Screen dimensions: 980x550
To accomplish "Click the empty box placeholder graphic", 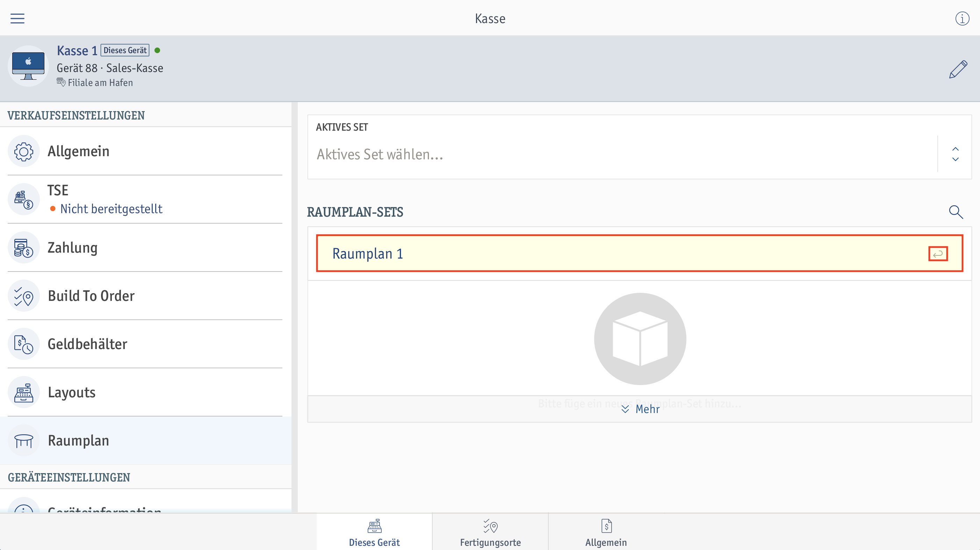I will (x=640, y=339).
